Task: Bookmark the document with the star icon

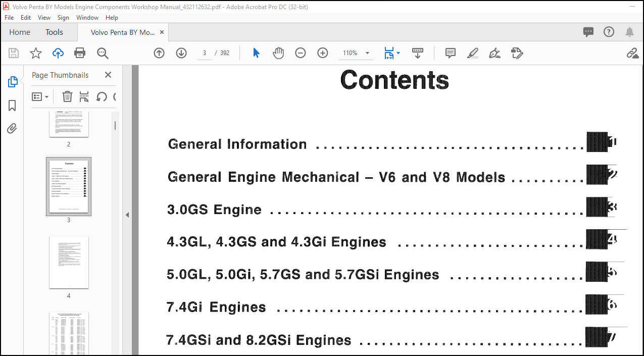Action: pyautogui.click(x=36, y=53)
